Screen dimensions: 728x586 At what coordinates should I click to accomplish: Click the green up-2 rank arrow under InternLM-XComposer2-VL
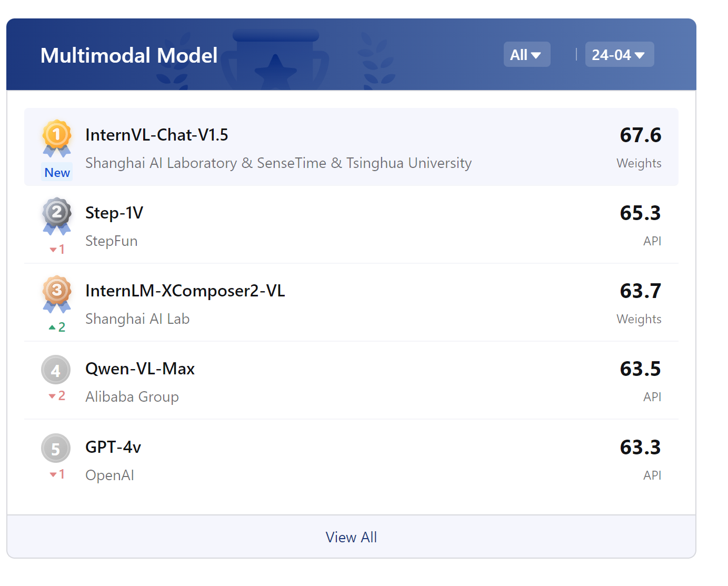tap(58, 326)
